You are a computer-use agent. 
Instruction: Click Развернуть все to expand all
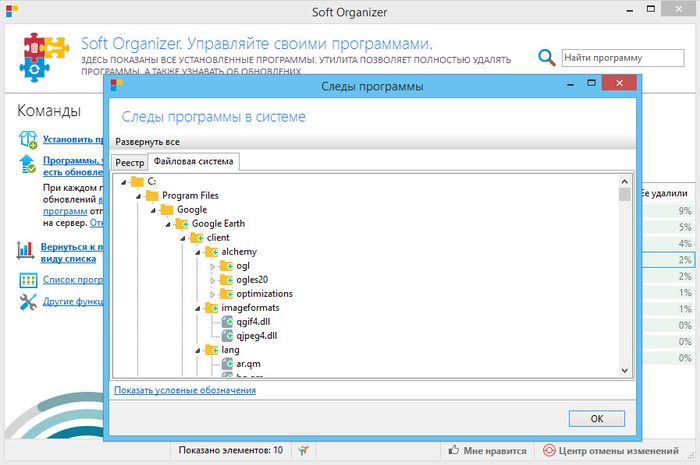coord(148,142)
